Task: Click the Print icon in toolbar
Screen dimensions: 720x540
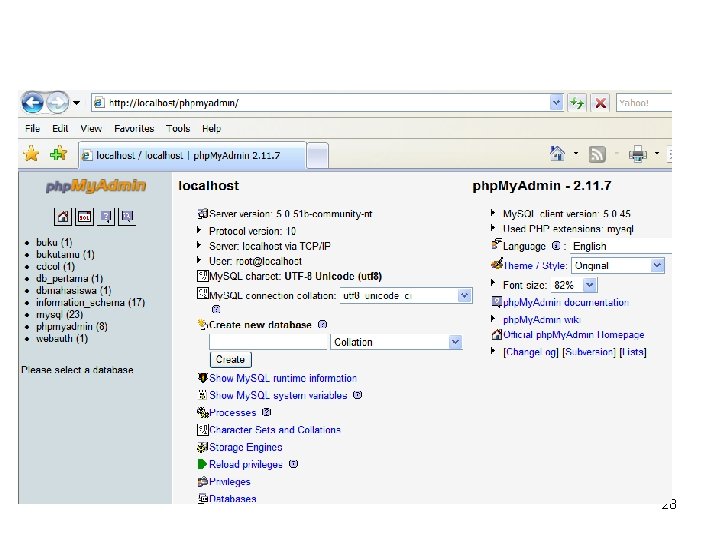Action: pyautogui.click(x=638, y=154)
